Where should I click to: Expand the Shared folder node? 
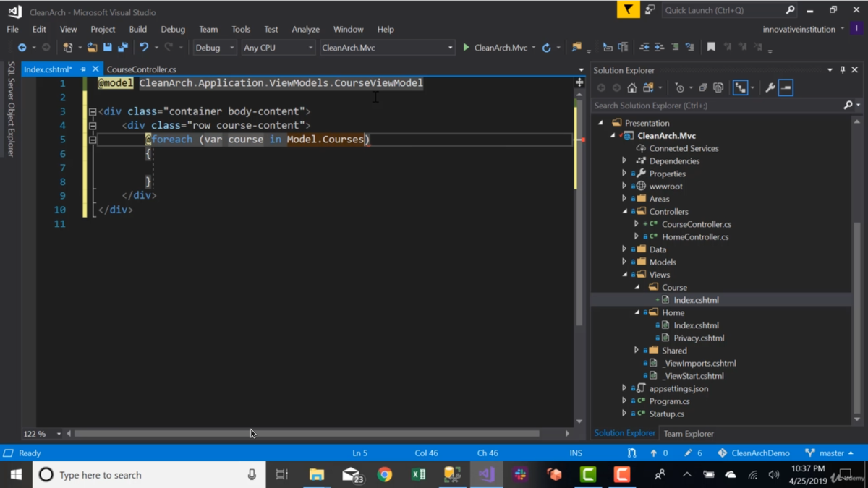(637, 351)
